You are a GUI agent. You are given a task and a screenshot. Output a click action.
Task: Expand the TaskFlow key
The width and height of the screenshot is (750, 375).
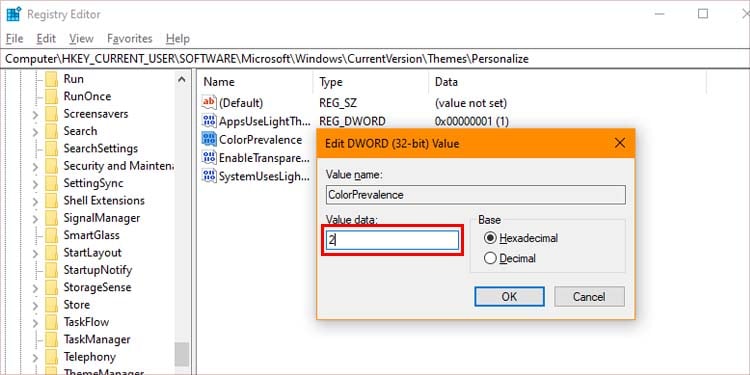[x=35, y=322]
